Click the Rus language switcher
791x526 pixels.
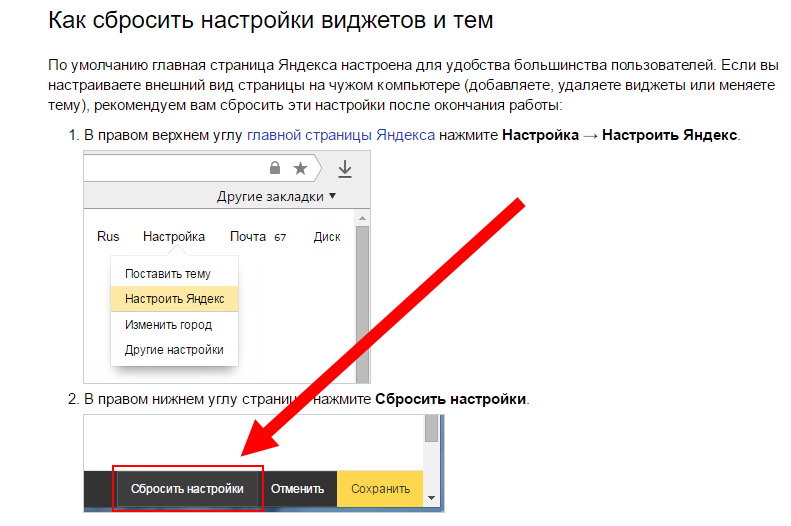pyautogui.click(x=108, y=237)
